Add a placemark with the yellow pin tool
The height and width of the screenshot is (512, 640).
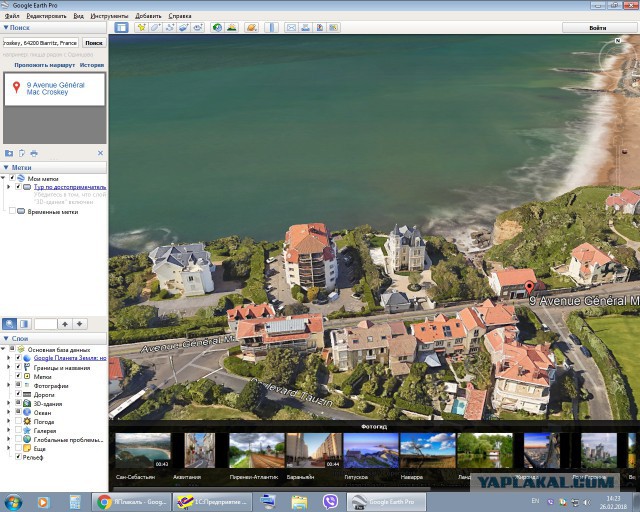141,27
